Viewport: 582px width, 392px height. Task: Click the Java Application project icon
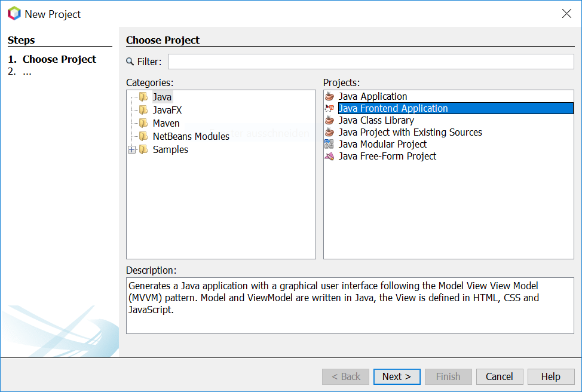[x=329, y=96]
